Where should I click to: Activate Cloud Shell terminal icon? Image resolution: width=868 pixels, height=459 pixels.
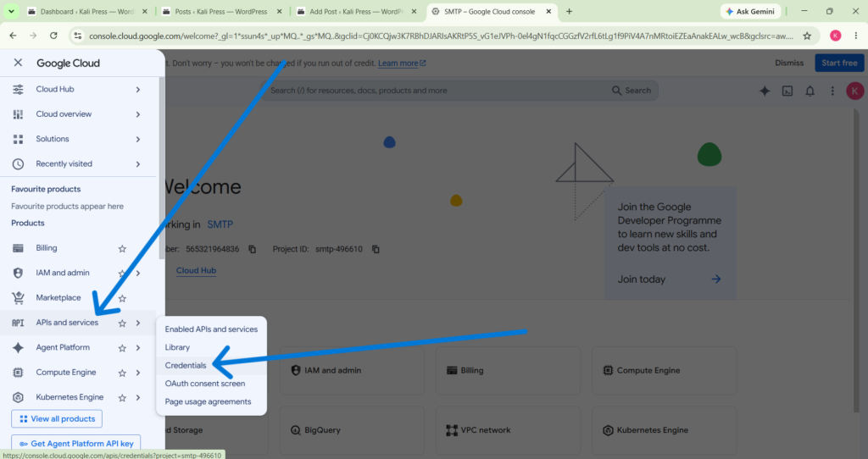point(787,91)
